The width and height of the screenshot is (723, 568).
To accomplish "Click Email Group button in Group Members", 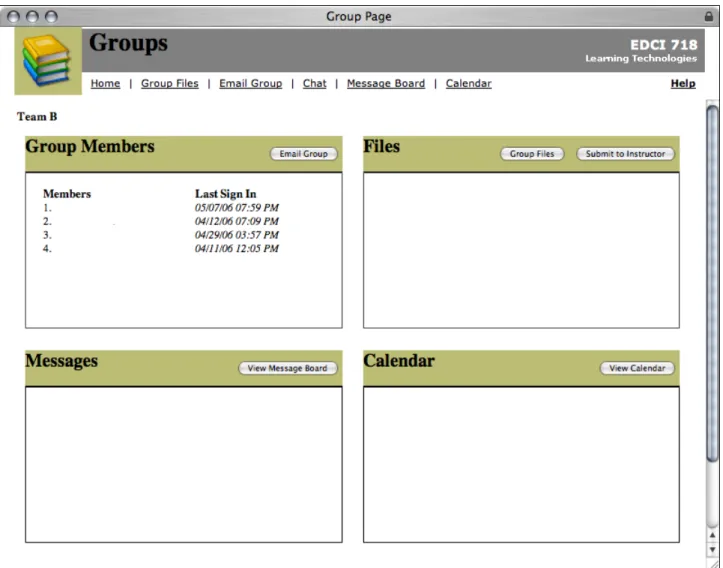I will 303,154.
